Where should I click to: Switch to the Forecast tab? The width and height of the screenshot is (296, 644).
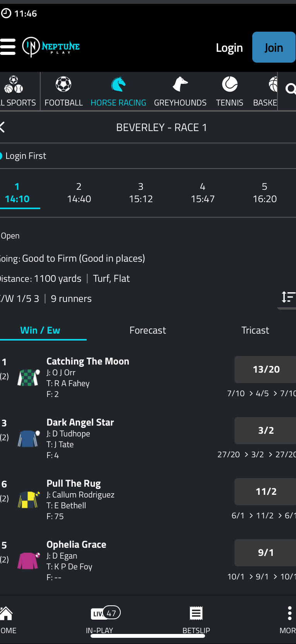click(147, 331)
